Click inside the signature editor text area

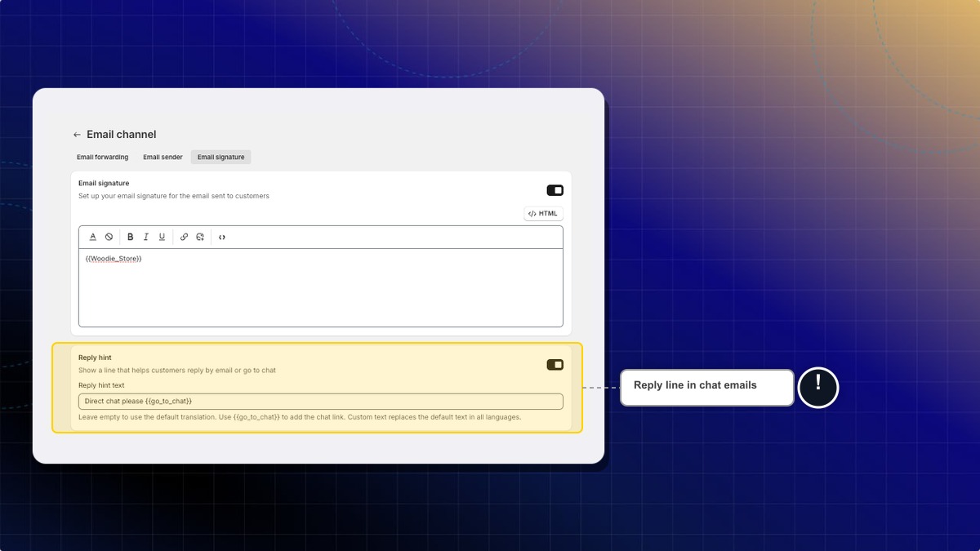pos(321,287)
